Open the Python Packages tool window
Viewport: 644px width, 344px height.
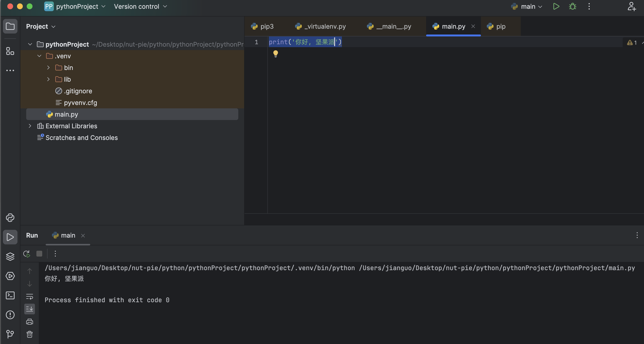10,256
